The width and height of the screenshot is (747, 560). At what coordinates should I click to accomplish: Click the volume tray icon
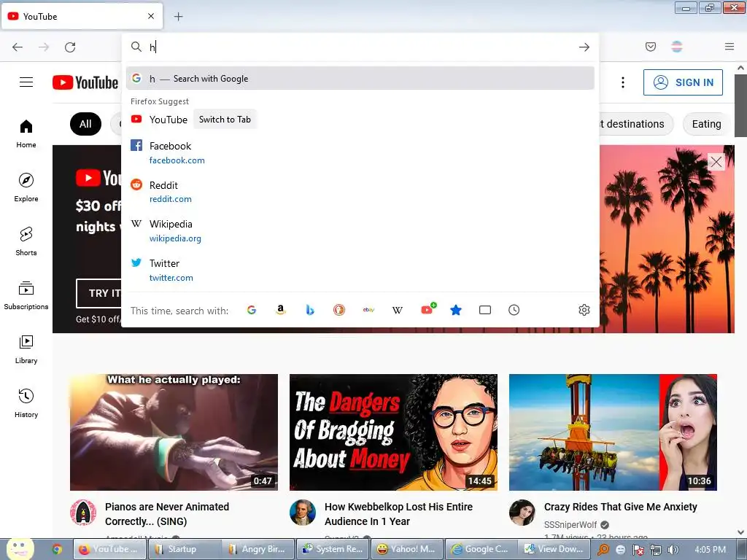[673, 550]
